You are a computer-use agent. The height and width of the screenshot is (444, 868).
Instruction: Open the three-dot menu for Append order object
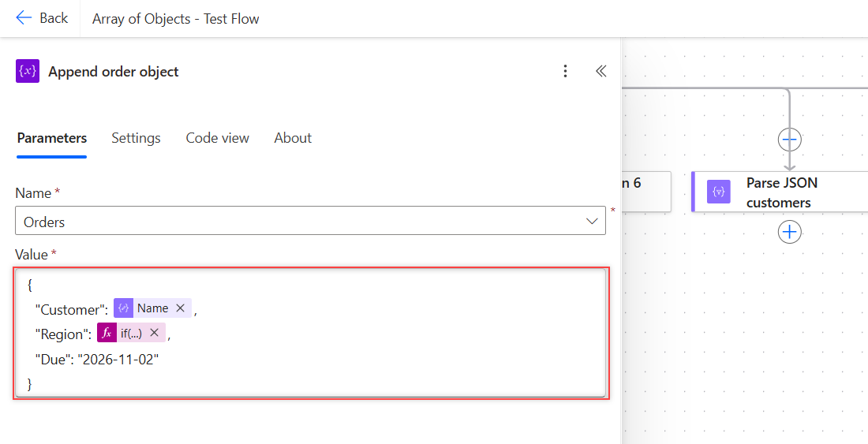(x=565, y=71)
